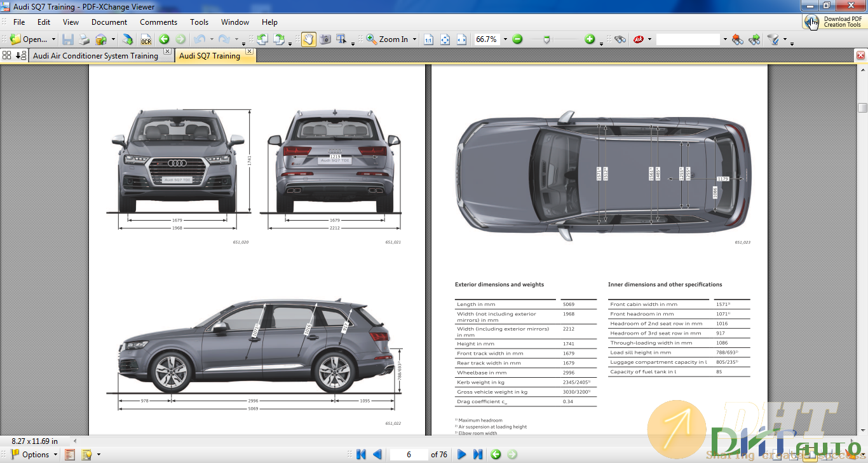
Task: Open the Undo history dropdown arrow
Action: tap(211, 39)
